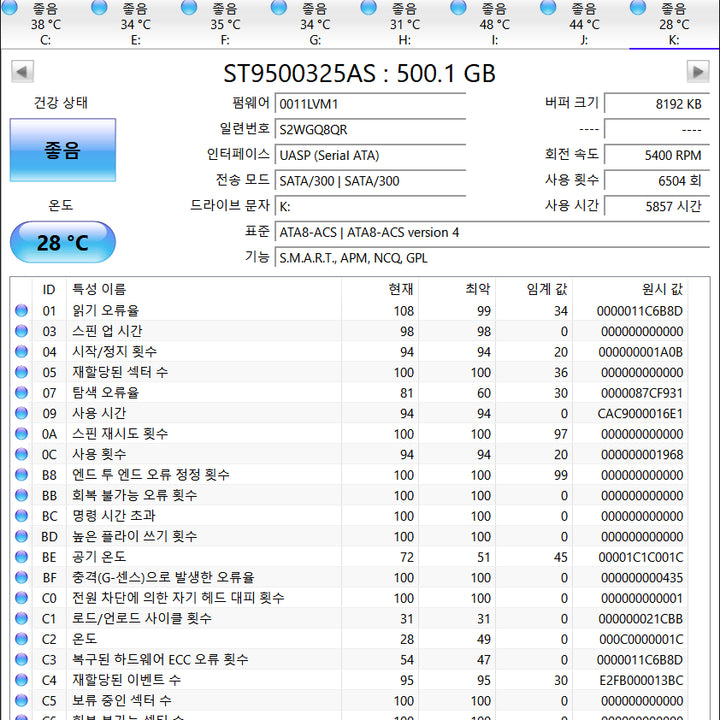720x720 pixels.
Task: Click the power on hours field 5857 시간
Action: pyautogui.click(x=657, y=207)
